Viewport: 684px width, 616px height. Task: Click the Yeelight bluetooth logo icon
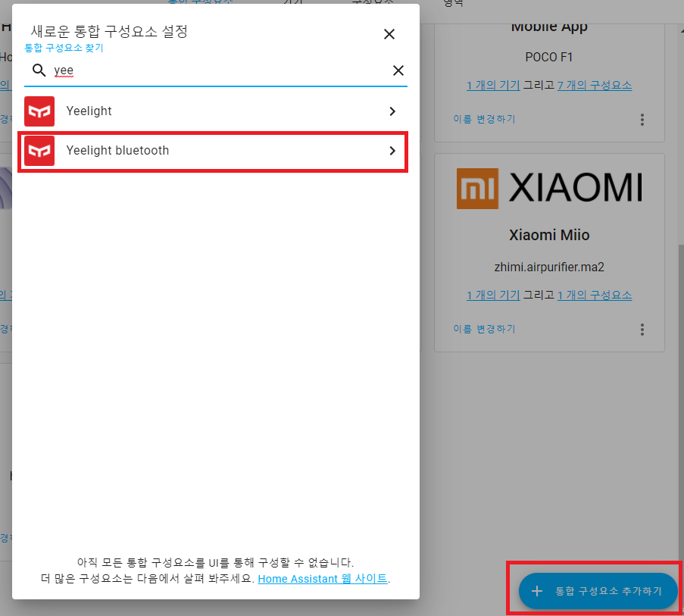coord(39,151)
